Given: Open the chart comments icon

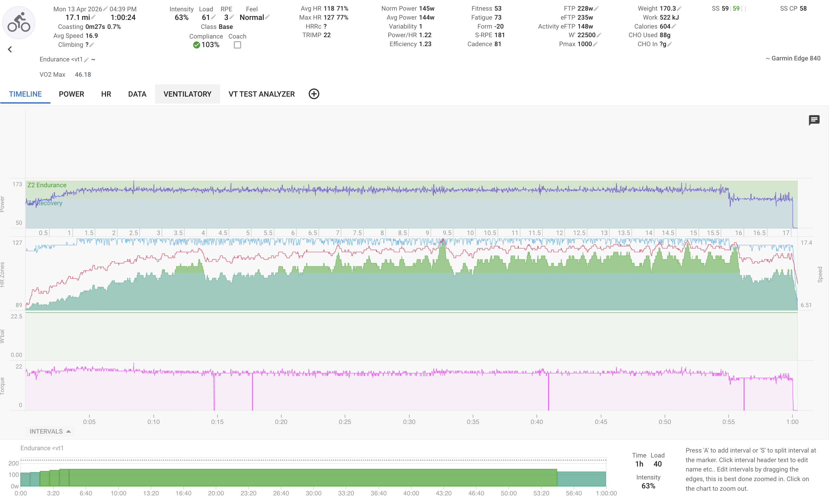Looking at the screenshot, I should pos(814,120).
